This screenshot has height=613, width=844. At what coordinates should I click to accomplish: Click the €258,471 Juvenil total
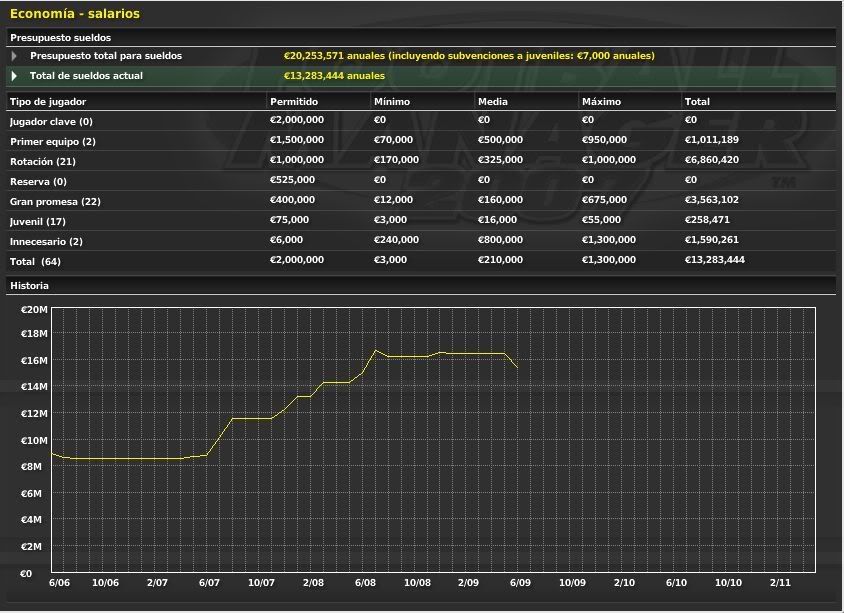pyautogui.click(x=707, y=220)
